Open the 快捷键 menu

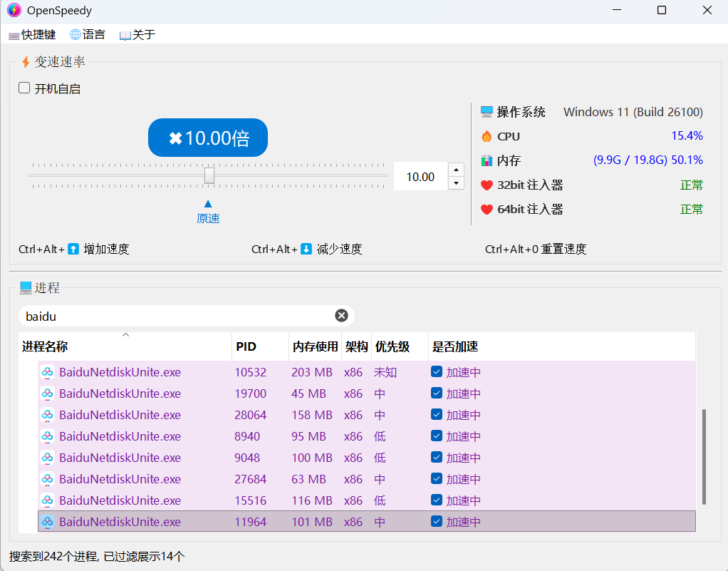[32, 34]
